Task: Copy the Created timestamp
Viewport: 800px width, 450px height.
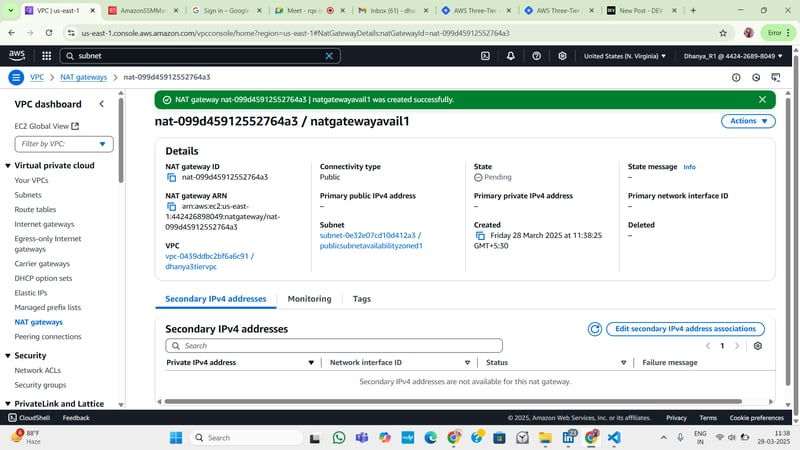Action: point(480,236)
